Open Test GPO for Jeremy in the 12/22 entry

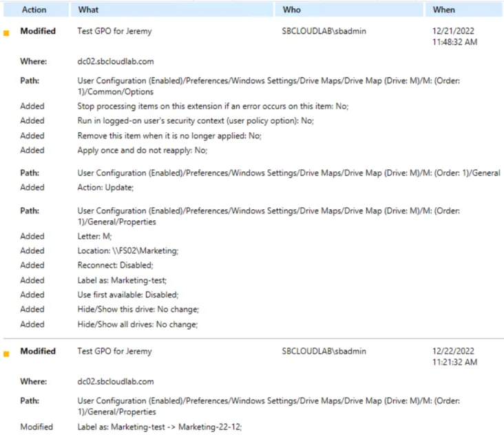click(114, 351)
